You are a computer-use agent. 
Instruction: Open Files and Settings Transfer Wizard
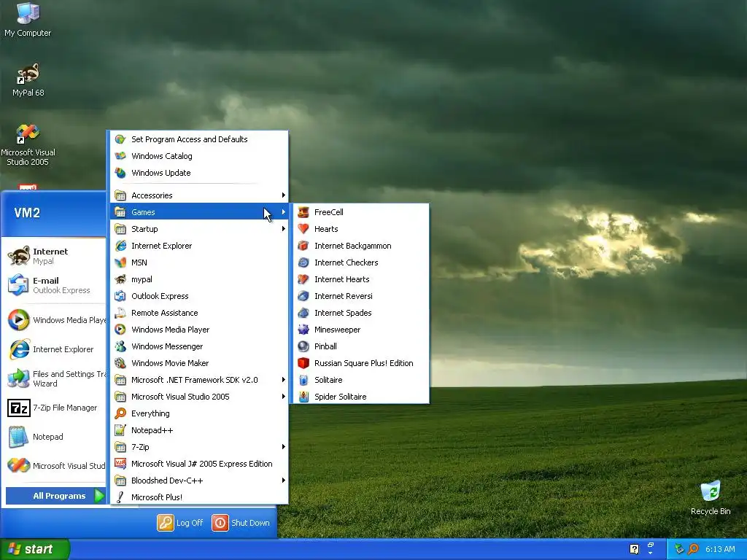pyautogui.click(x=55, y=378)
